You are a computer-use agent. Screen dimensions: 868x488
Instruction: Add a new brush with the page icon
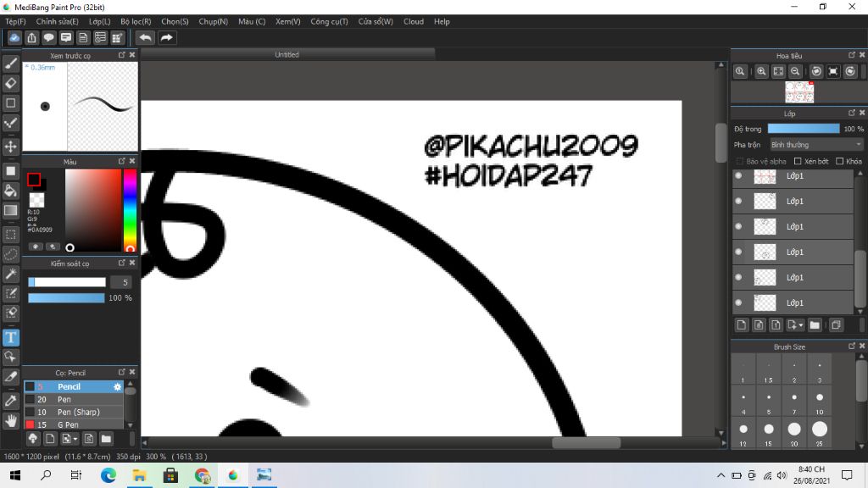[x=50, y=439]
